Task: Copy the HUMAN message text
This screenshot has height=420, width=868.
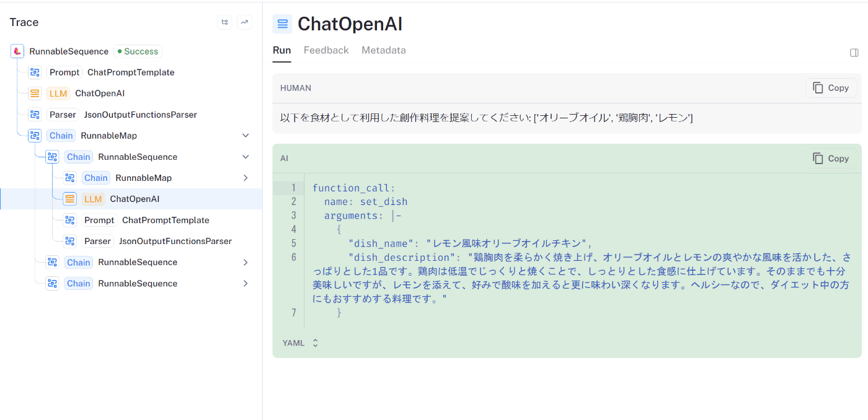Action: (x=831, y=88)
